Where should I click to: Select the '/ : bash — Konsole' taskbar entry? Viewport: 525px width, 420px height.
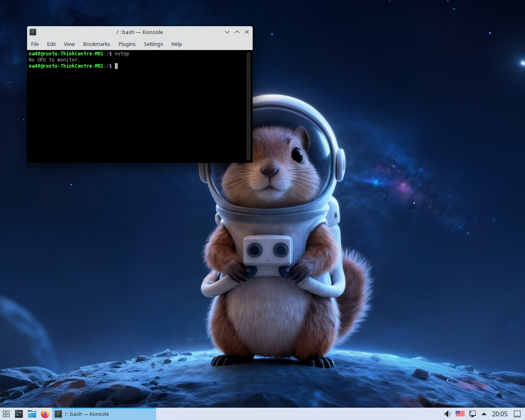click(x=104, y=414)
